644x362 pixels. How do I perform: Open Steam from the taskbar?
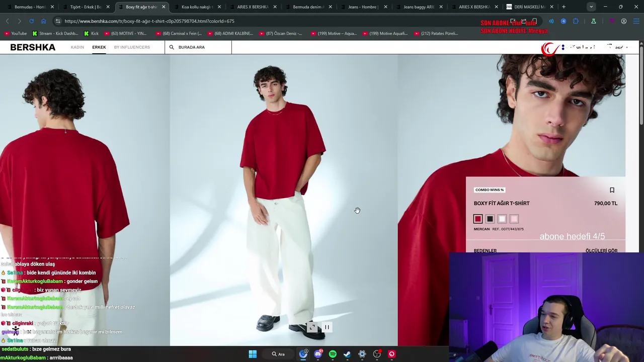tap(347, 354)
